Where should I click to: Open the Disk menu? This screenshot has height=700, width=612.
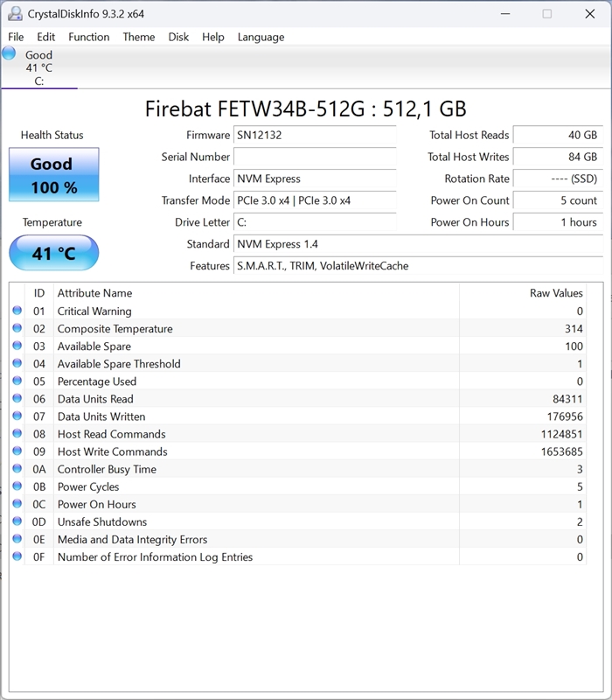(178, 37)
